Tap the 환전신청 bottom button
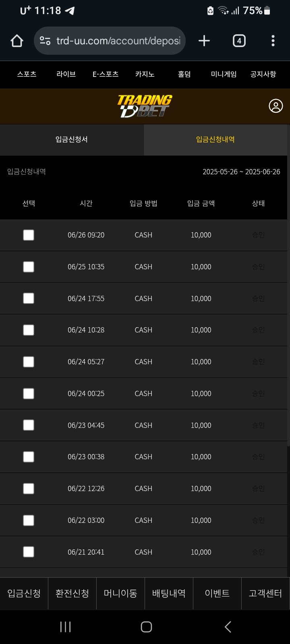This screenshot has height=644, width=290. [72, 593]
